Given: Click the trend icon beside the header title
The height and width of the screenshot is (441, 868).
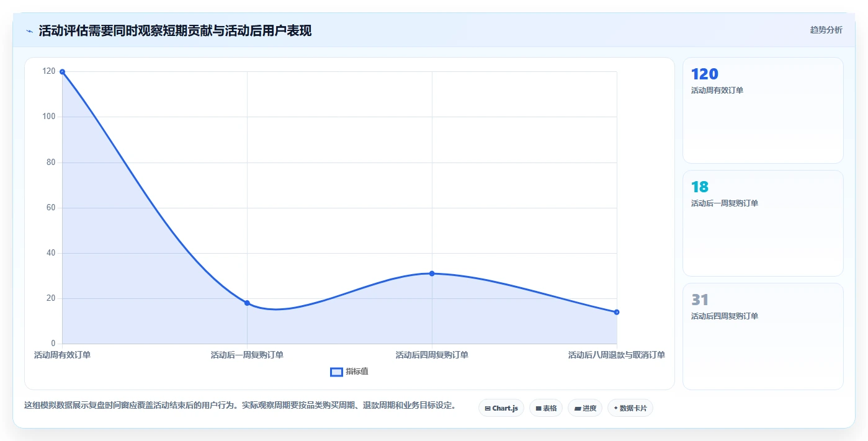Looking at the screenshot, I should click(x=30, y=31).
